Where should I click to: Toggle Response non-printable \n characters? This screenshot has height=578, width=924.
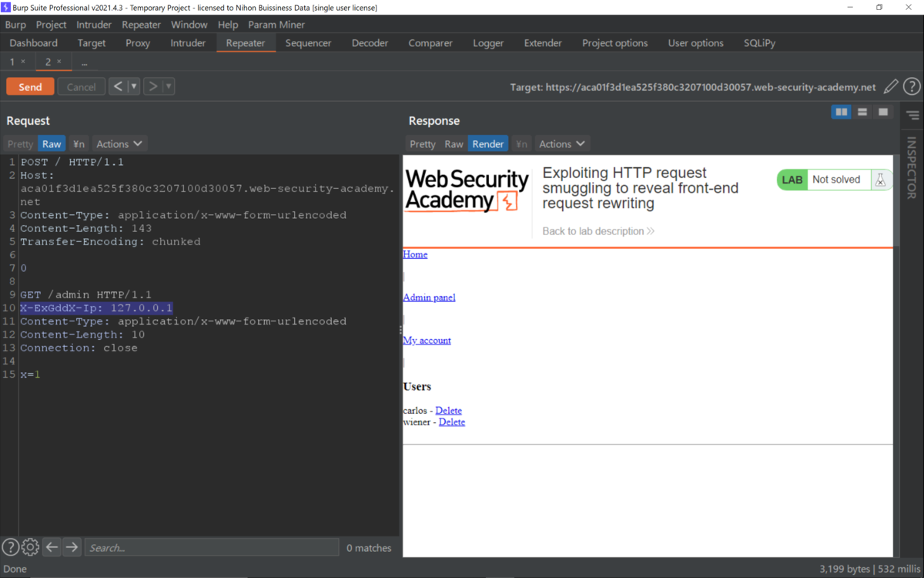pos(521,144)
